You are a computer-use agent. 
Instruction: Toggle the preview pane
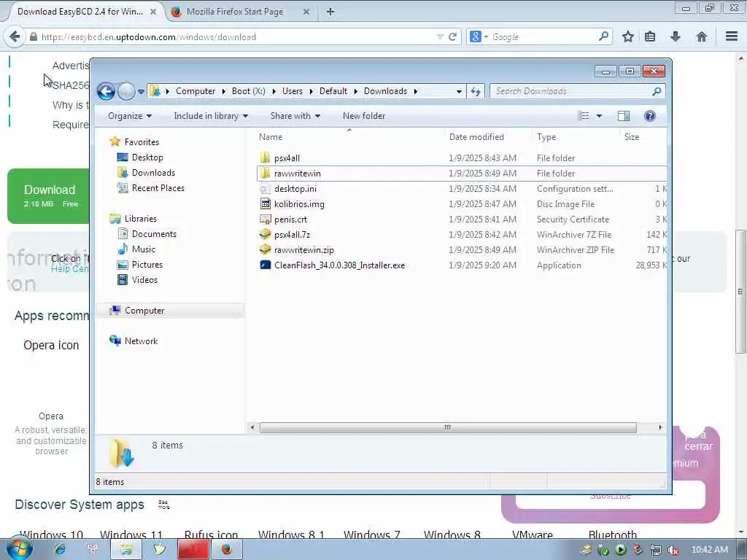pyautogui.click(x=624, y=116)
